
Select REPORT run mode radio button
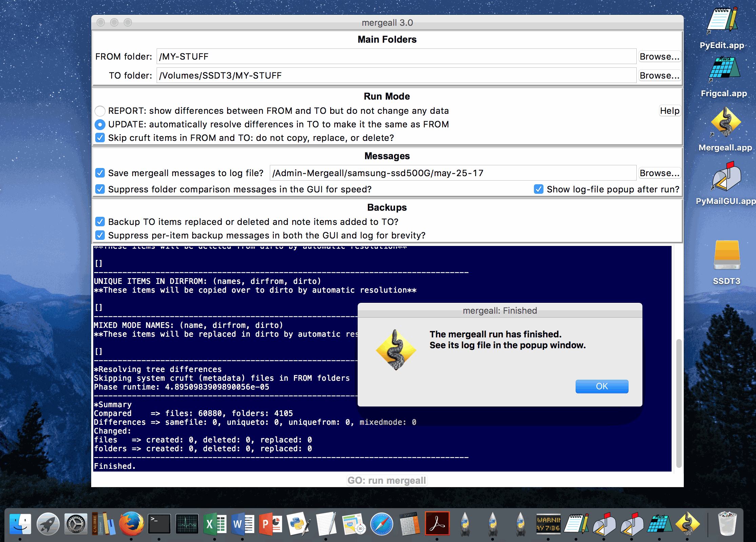click(100, 111)
